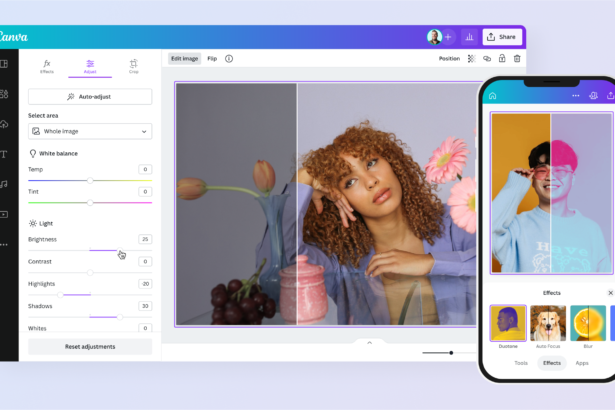Click the Contrast value field

click(145, 261)
